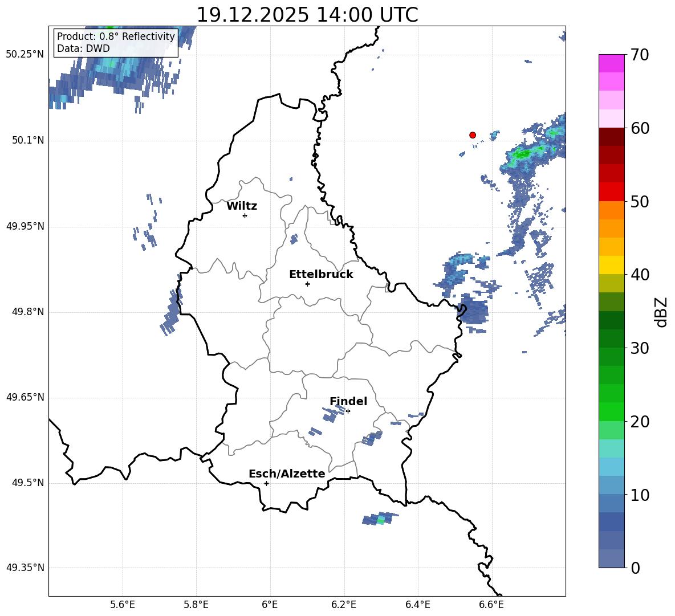Click the 'Data: DWD' text
The width and height of the screenshot is (675, 616).
point(83,48)
